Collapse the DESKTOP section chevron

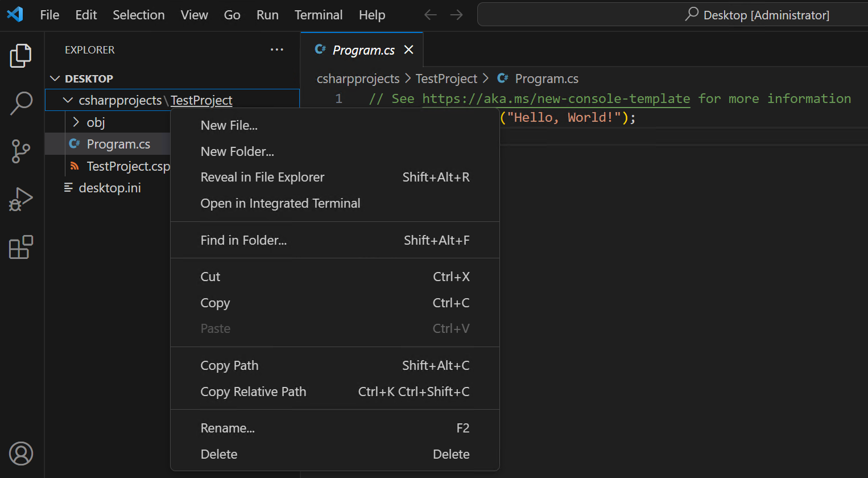(x=55, y=78)
